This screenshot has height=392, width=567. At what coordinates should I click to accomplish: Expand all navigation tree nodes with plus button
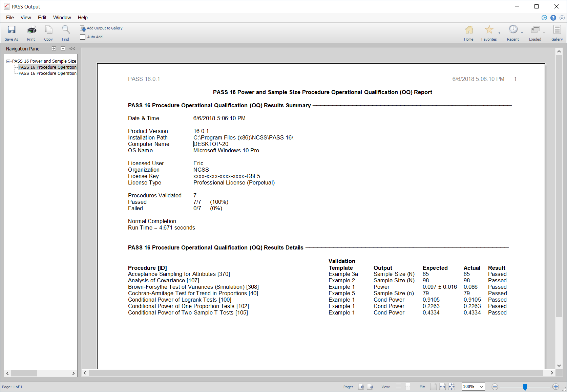click(x=54, y=48)
